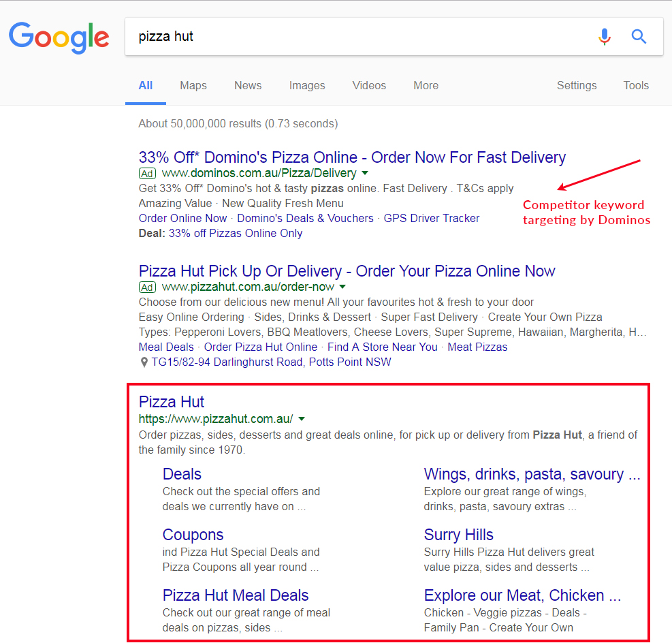The image size is (672, 643).
Task: Click the a friend of the family since 1970 snippet
Action: (x=388, y=442)
